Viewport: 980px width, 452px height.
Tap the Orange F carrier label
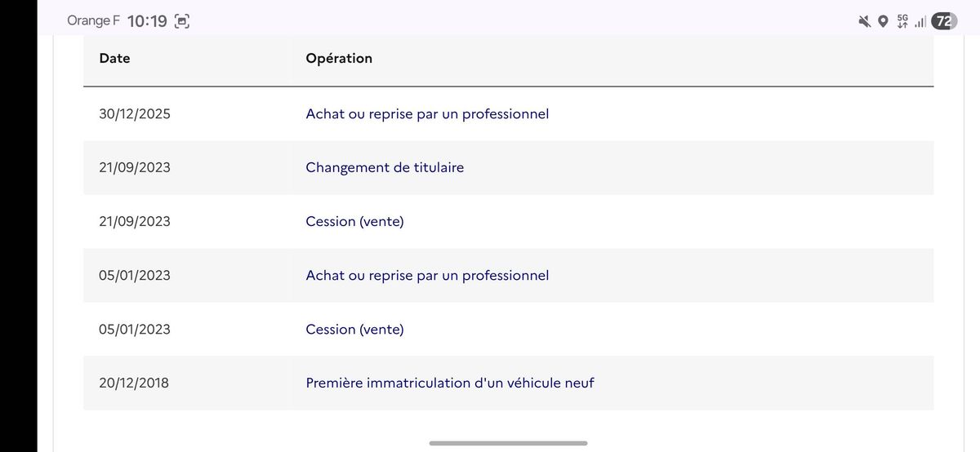pos(93,21)
